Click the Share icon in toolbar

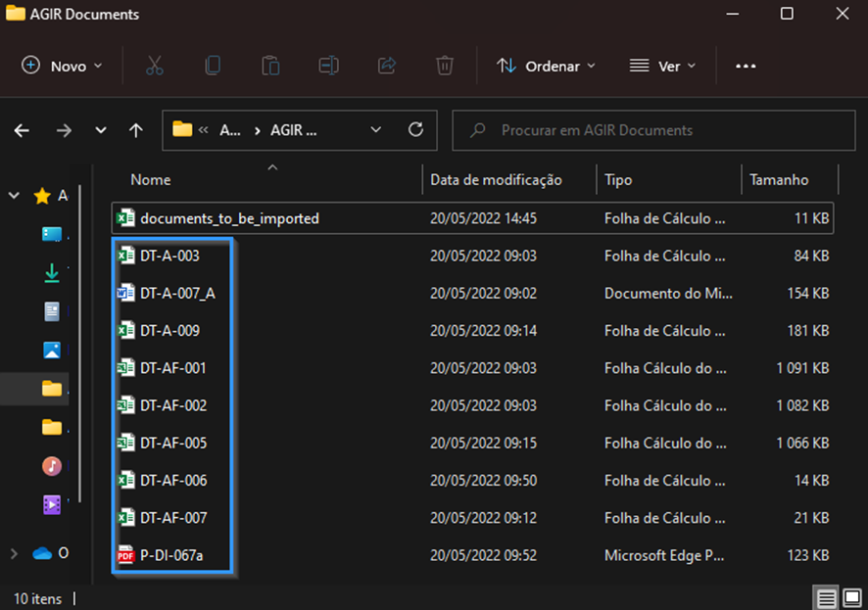[386, 66]
